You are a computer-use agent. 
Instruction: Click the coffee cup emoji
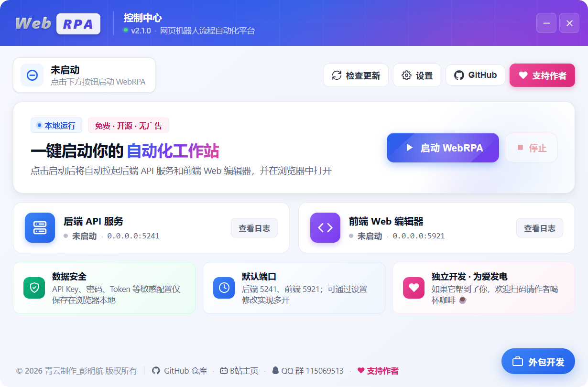click(x=463, y=300)
